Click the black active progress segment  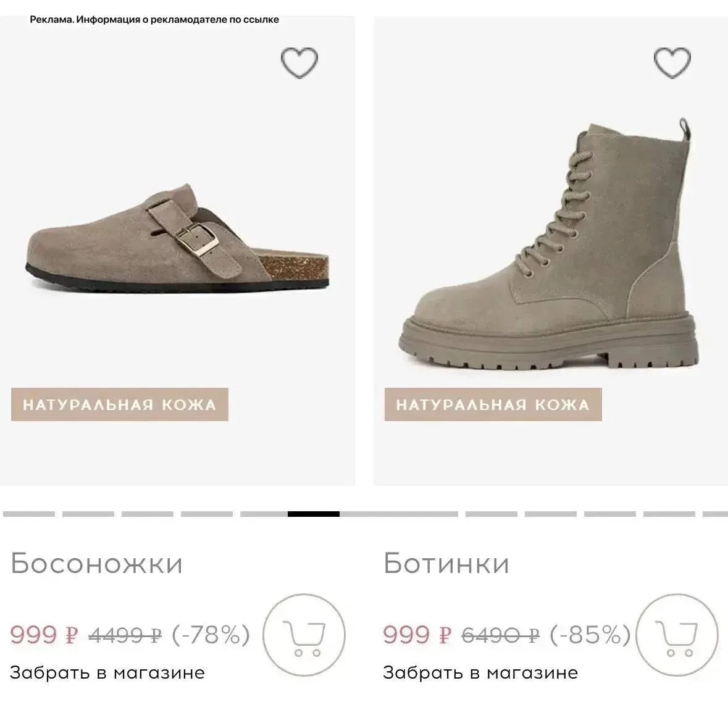pyautogui.click(x=314, y=514)
